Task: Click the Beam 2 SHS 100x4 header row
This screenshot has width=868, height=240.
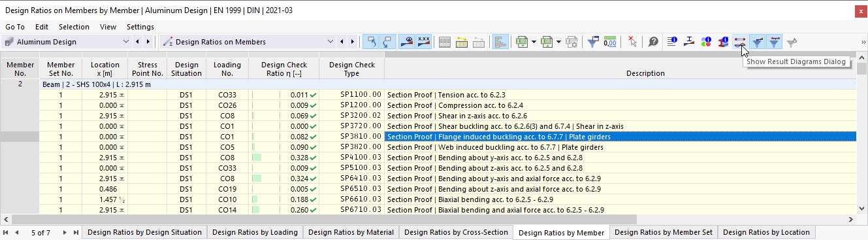Action: 448,84
